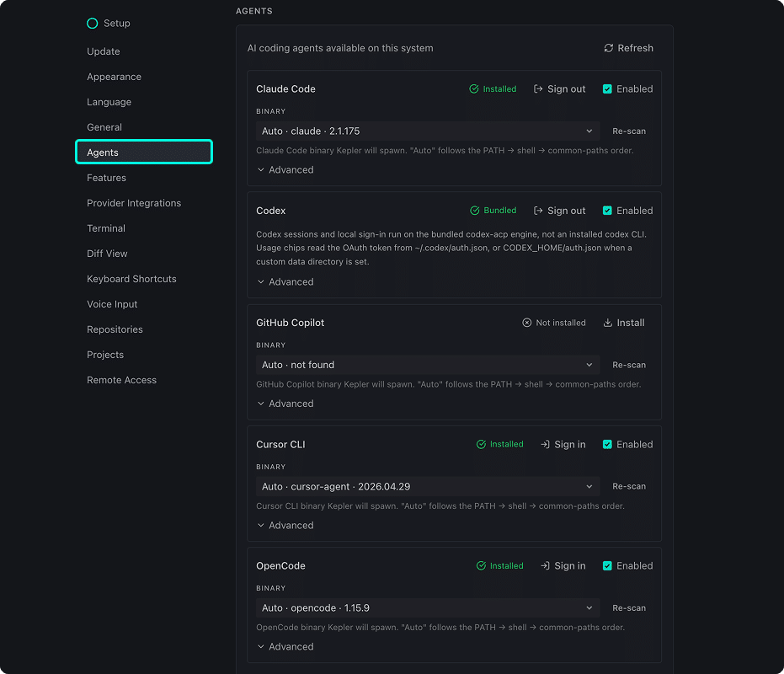The image size is (784, 674).
Task: Uncheck the Codex Enabled checkbox
Action: pyautogui.click(x=607, y=211)
